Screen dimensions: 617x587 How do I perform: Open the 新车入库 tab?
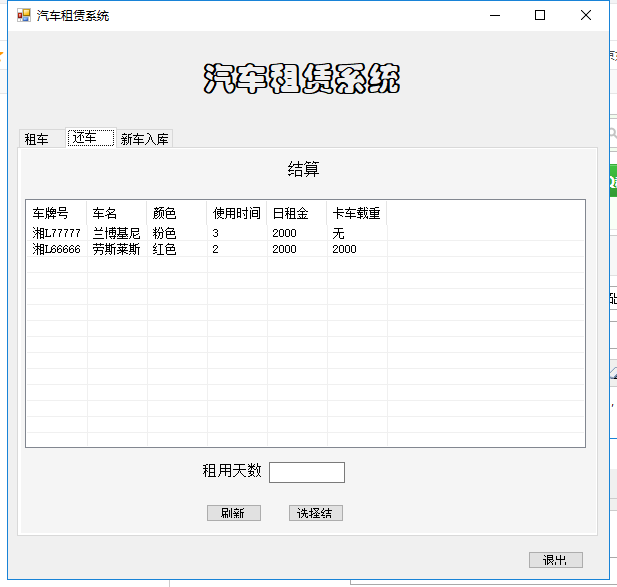coord(144,139)
